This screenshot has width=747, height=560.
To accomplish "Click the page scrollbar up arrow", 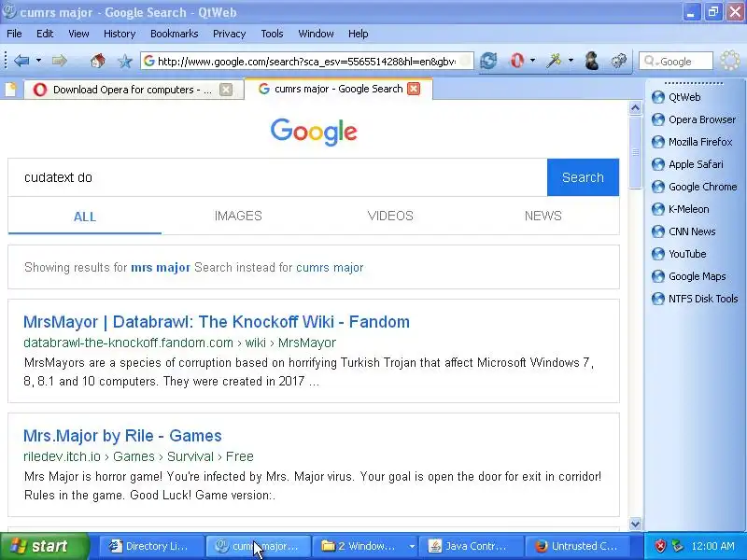I will 635,108.
